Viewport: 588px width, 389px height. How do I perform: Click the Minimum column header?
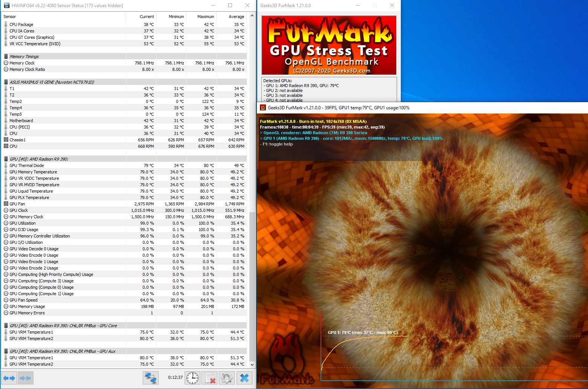[171, 17]
